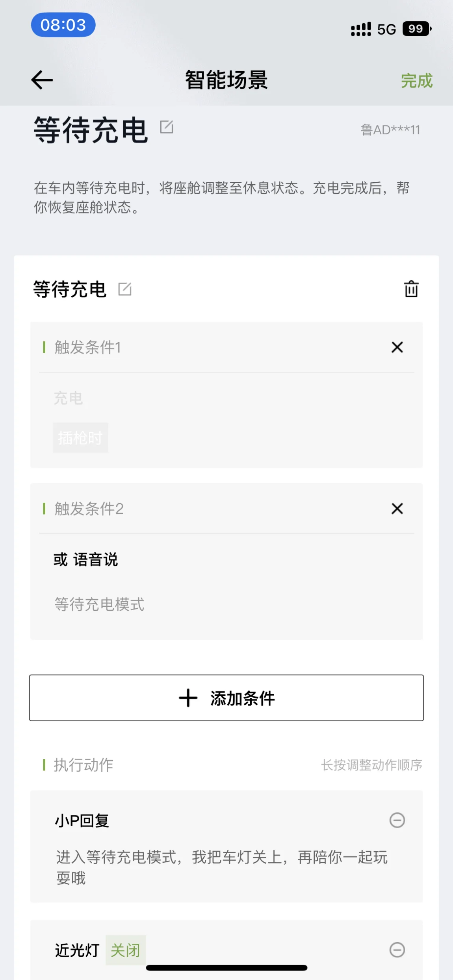Edit the large 等待充电 scene title
This screenshot has width=453, height=980.
pos(167,127)
